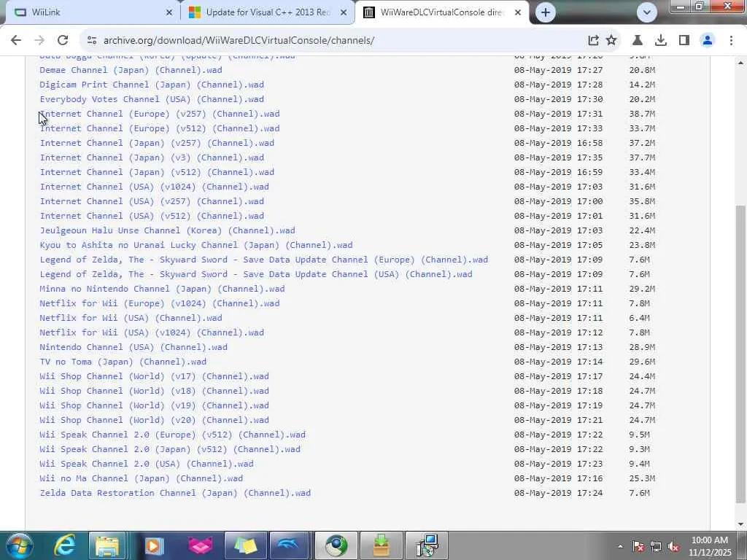
Task: Open Skyward Sword Save Data Update (USA) link
Action: tap(256, 274)
